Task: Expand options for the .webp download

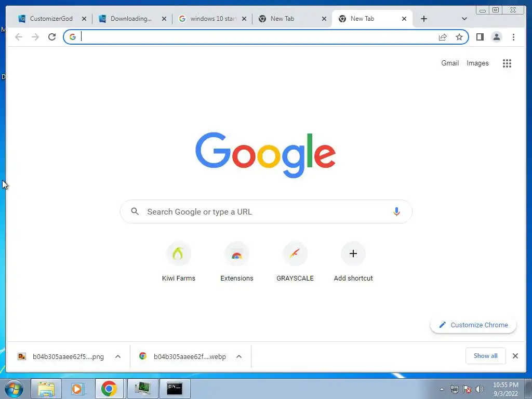Action: [x=239, y=356]
